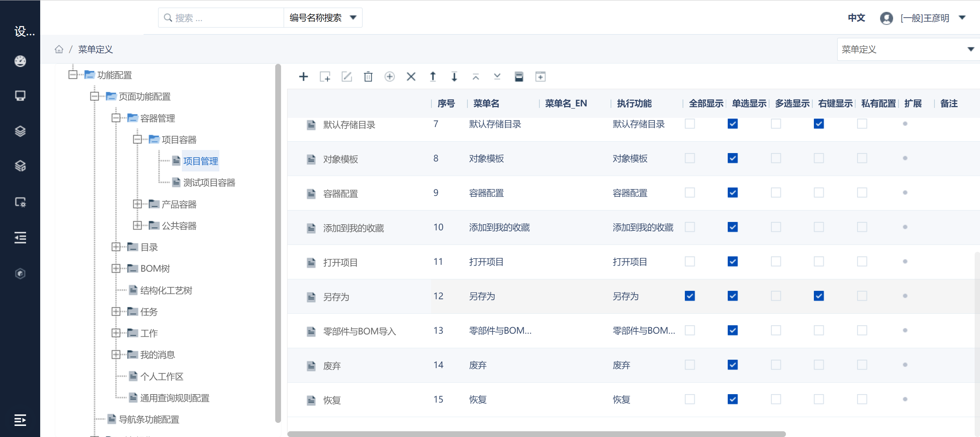The width and height of the screenshot is (980, 437).
Task: Click the 备注 column header
Action: (x=949, y=103)
